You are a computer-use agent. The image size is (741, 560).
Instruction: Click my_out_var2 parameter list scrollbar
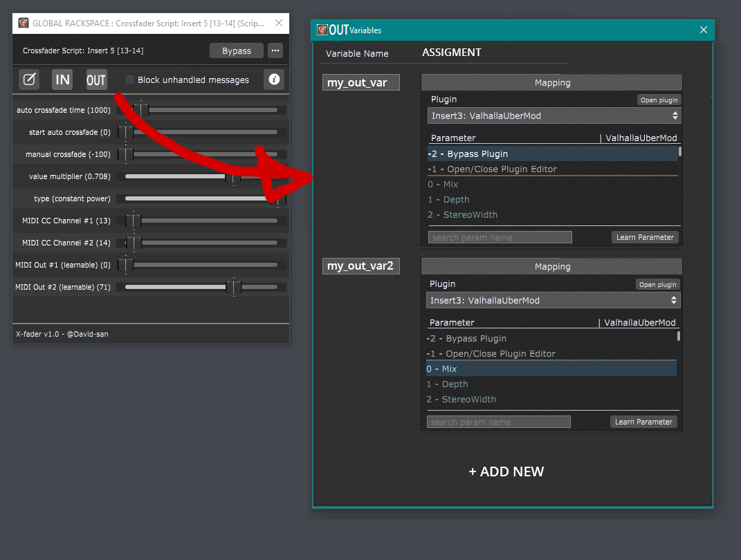pyautogui.click(x=679, y=336)
